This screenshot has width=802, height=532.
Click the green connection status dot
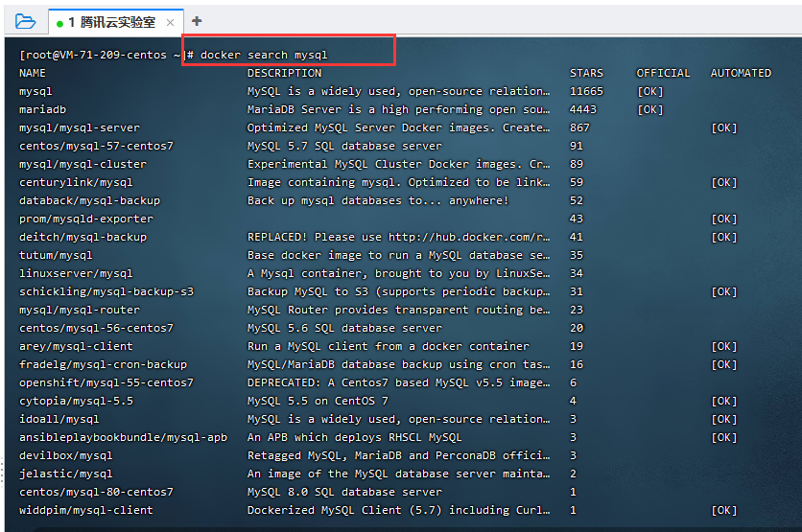[x=59, y=24]
